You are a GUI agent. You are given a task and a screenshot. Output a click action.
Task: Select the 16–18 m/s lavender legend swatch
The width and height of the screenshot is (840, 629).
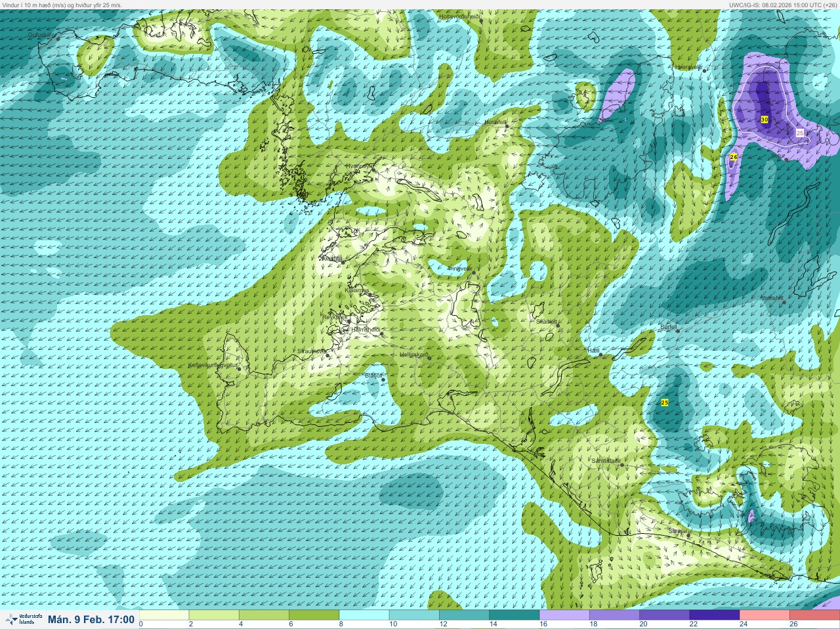pos(564,615)
